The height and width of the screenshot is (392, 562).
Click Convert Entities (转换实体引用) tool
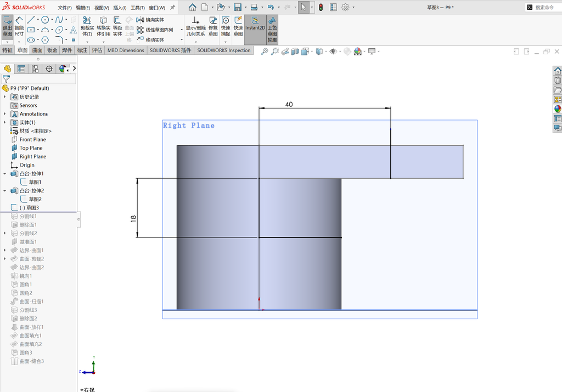pyautogui.click(x=103, y=26)
